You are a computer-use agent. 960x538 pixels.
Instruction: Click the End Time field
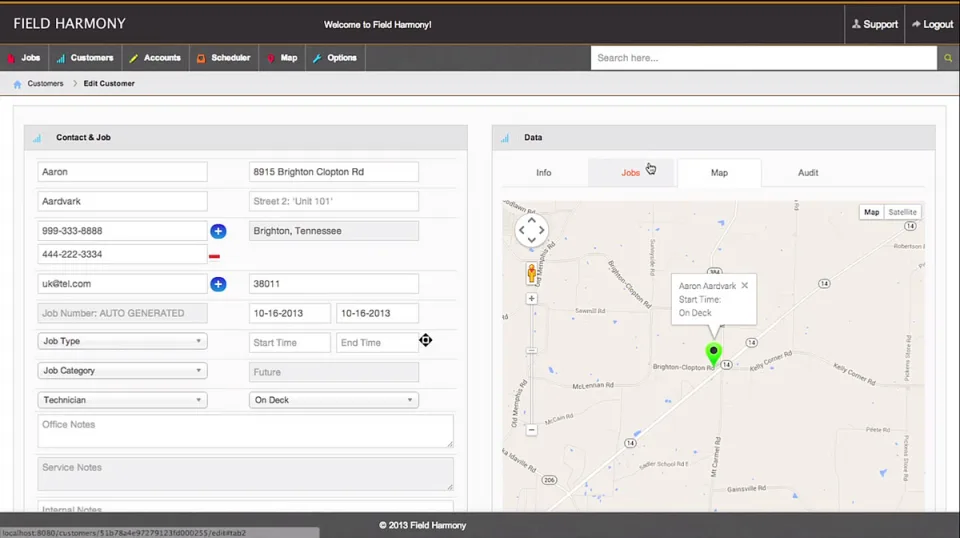coord(377,343)
